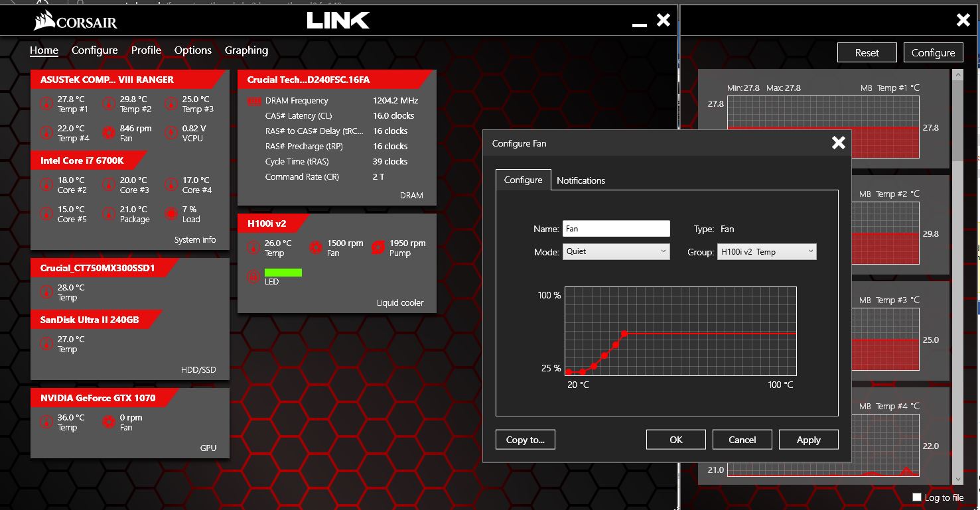Click the H100i v2 1500 rpm fan icon
Viewport: 980px width, 510px height.
coord(316,247)
